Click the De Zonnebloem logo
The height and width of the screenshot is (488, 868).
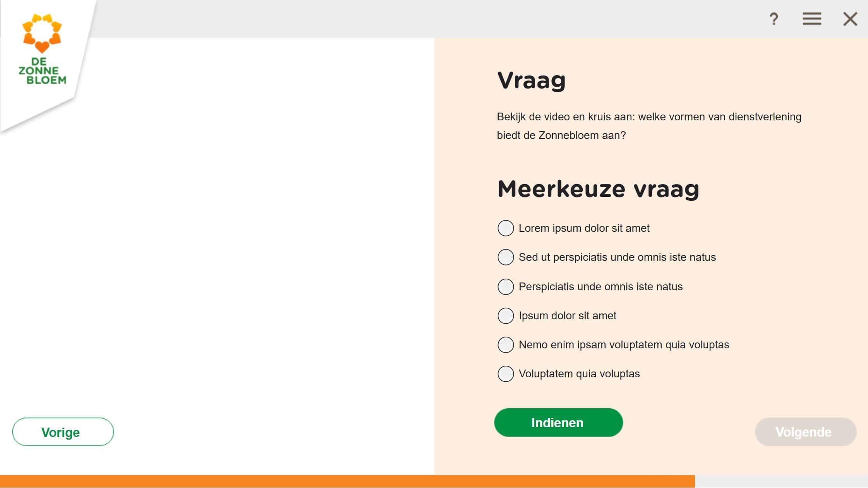pyautogui.click(x=42, y=49)
